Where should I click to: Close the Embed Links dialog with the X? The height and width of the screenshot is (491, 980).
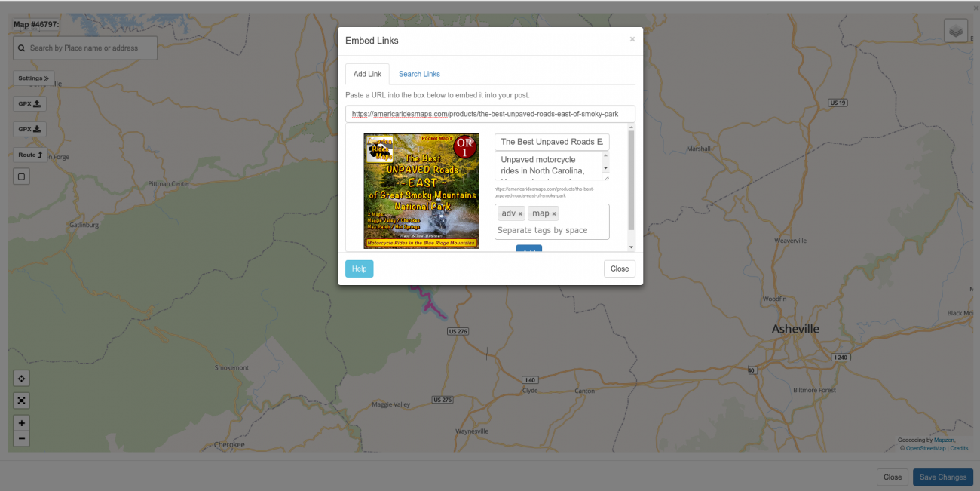[x=632, y=39]
